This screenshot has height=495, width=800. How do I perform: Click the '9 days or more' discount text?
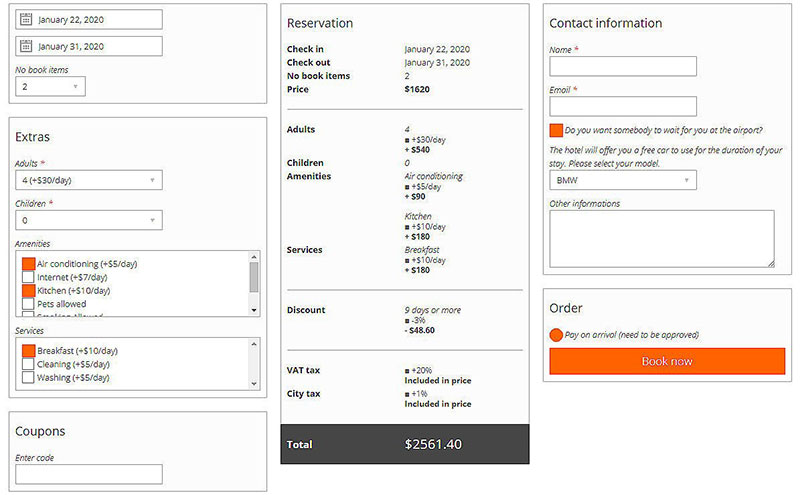click(x=433, y=310)
